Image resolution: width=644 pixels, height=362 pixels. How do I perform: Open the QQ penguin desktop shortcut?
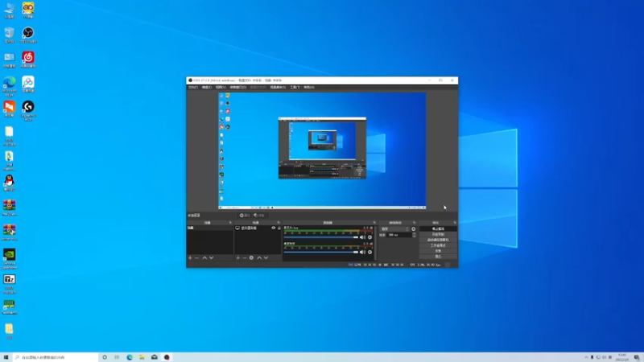(9, 183)
